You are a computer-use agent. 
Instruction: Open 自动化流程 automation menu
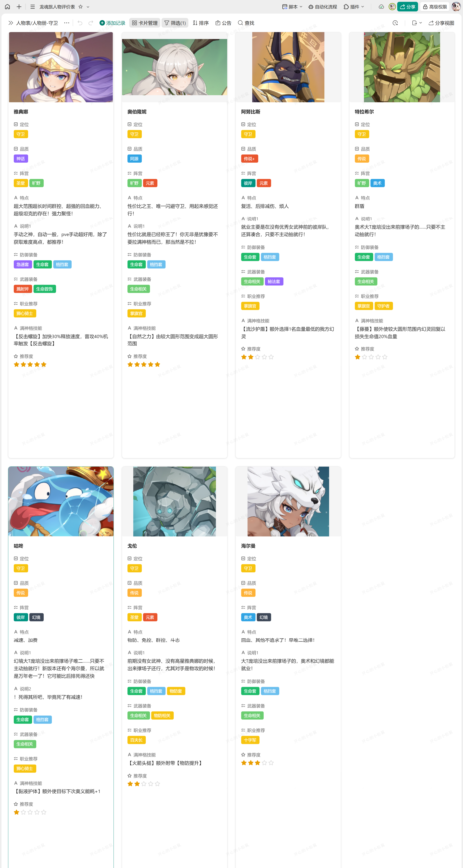point(323,7)
